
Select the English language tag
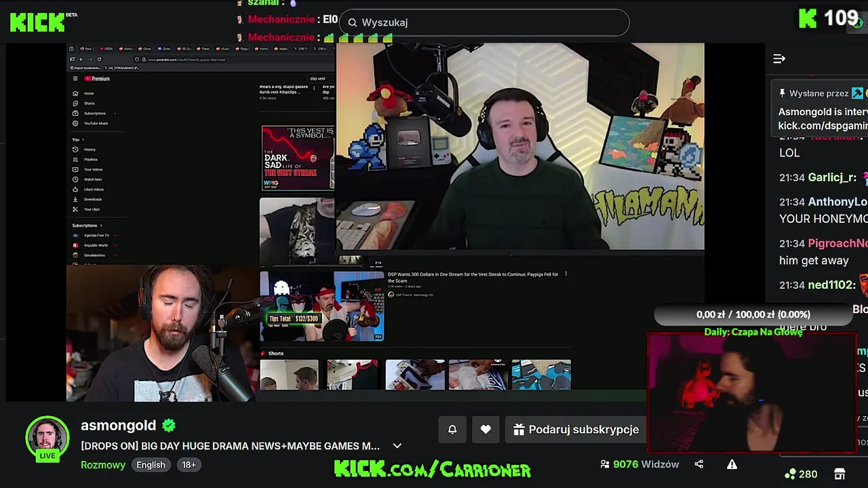click(x=151, y=464)
